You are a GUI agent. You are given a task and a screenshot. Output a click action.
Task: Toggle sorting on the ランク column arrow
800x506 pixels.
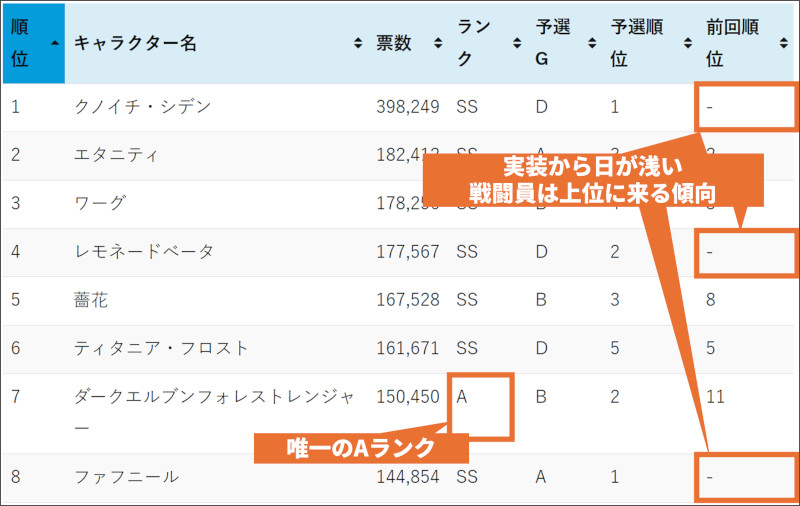[x=516, y=43]
